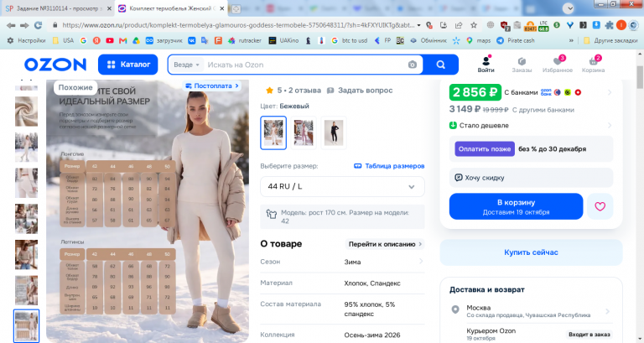Go back with browser back arrow
The image size is (644, 343).
tap(11, 25)
